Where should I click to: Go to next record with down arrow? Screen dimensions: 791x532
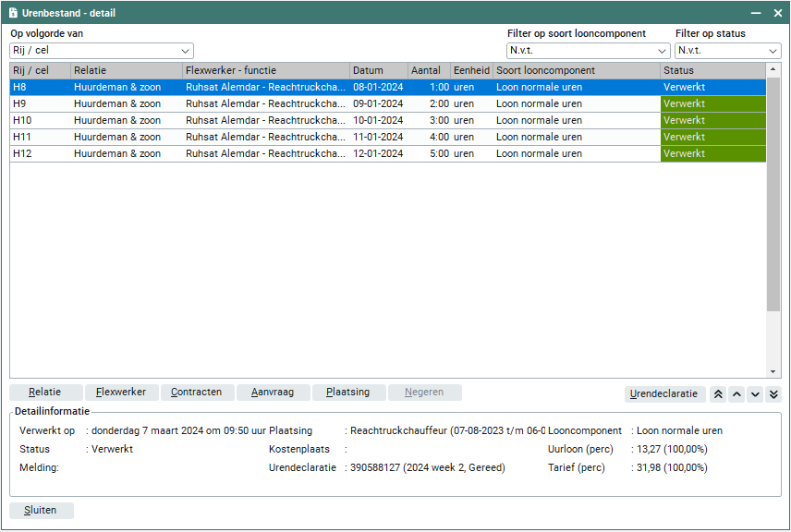point(755,394)
